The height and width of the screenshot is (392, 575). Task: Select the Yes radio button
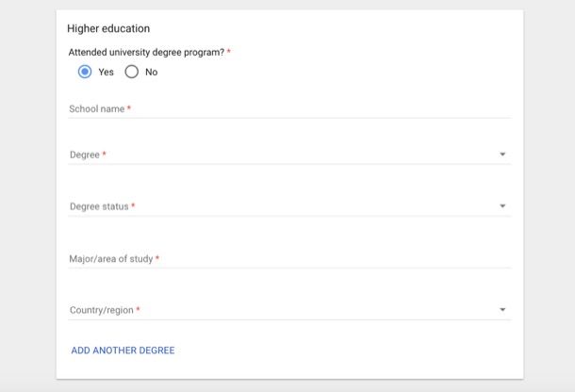click(85, 72)
